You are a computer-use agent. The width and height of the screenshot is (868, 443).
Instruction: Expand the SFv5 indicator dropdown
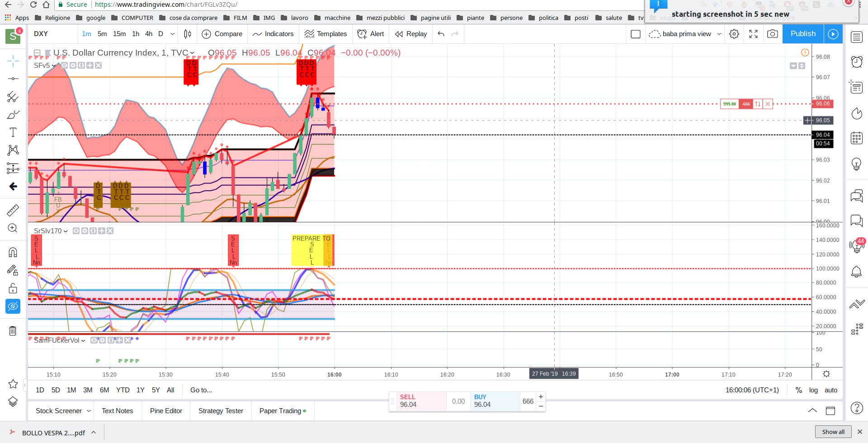tap(54, 66)
